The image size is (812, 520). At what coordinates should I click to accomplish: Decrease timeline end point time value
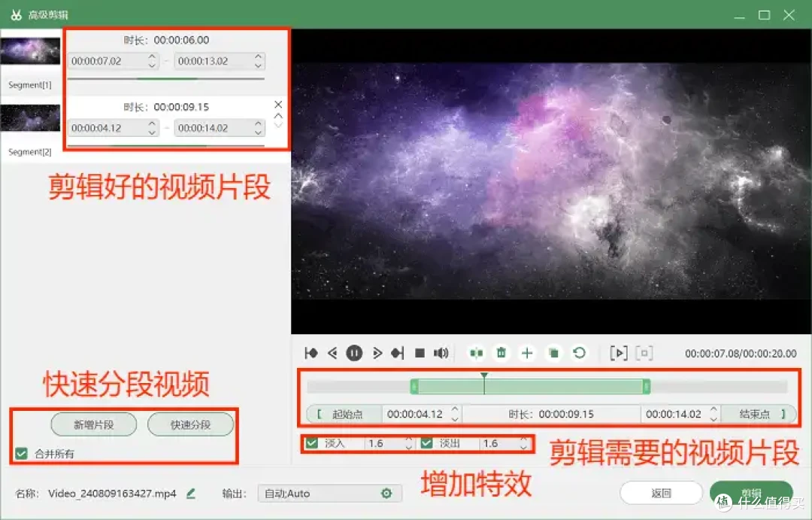[x=713, y=418]
